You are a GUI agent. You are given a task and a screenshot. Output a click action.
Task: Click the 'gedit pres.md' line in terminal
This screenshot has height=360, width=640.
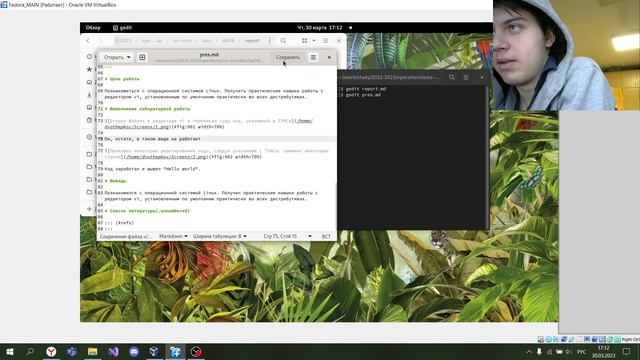363,95
